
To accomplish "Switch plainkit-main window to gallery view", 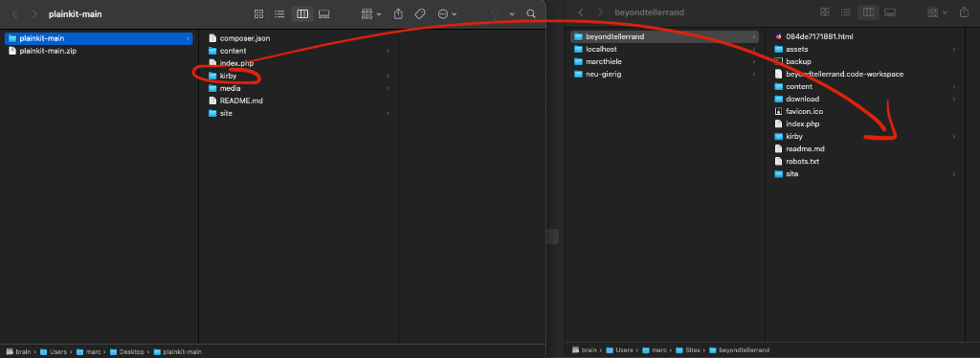I will click(323, 13).
